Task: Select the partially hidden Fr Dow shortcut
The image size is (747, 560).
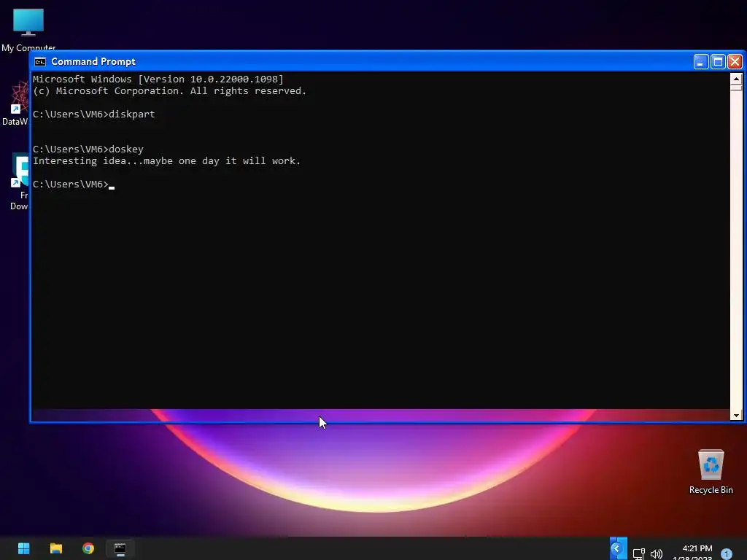Action: point(19,182)
